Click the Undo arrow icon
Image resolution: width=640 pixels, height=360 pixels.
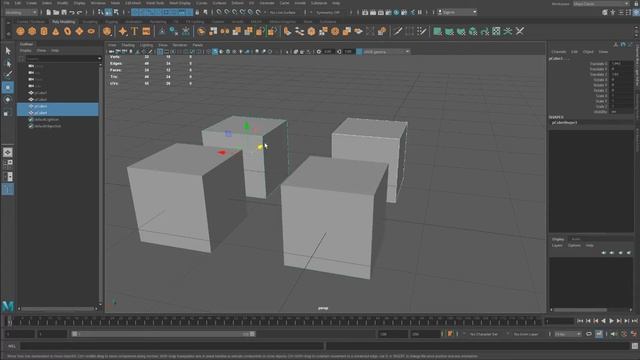[72, 12]
